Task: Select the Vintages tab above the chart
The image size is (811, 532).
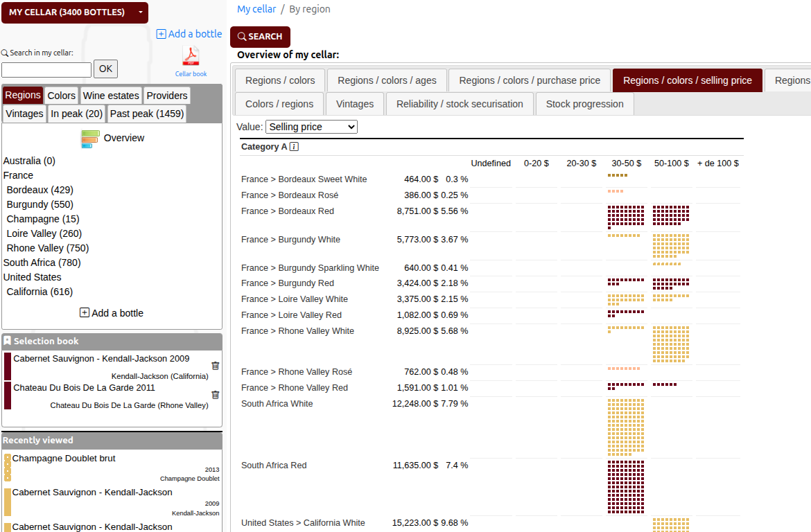Action: [354, 104]
